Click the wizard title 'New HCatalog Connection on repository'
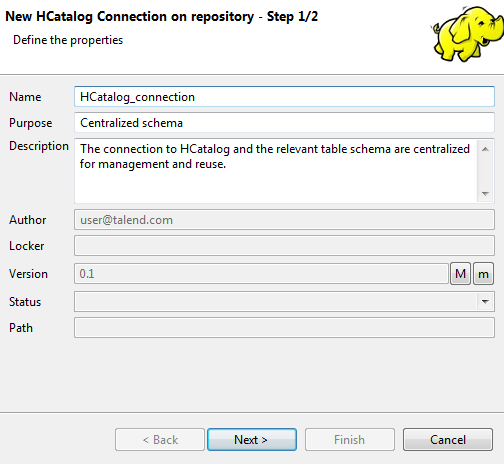This screenshot has width=504, height=464. (130, 16)
